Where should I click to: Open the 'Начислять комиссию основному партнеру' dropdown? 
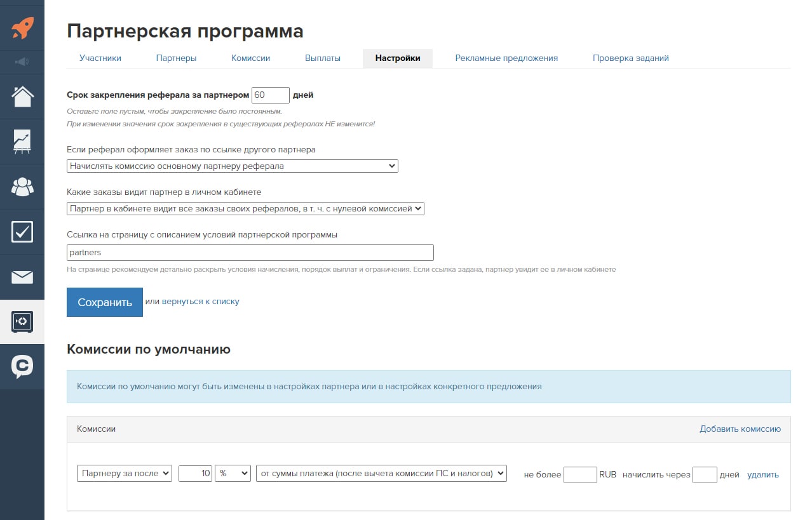(232, 166)
